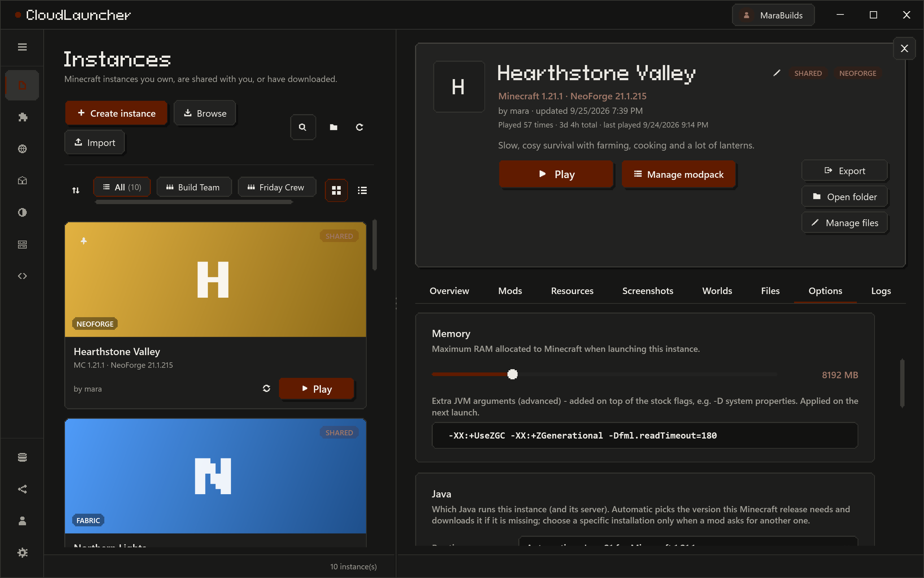Viewport: 924px width, 578px height.
Task: Open the Resources tab
Action: (x=572, y=291)
